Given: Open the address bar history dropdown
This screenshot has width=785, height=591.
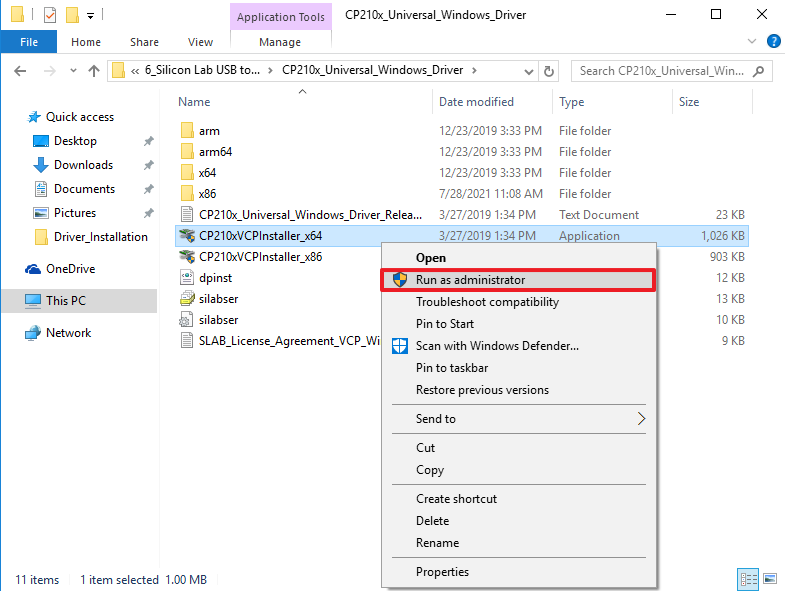Looking at the screenshot, I should point(528,72).
